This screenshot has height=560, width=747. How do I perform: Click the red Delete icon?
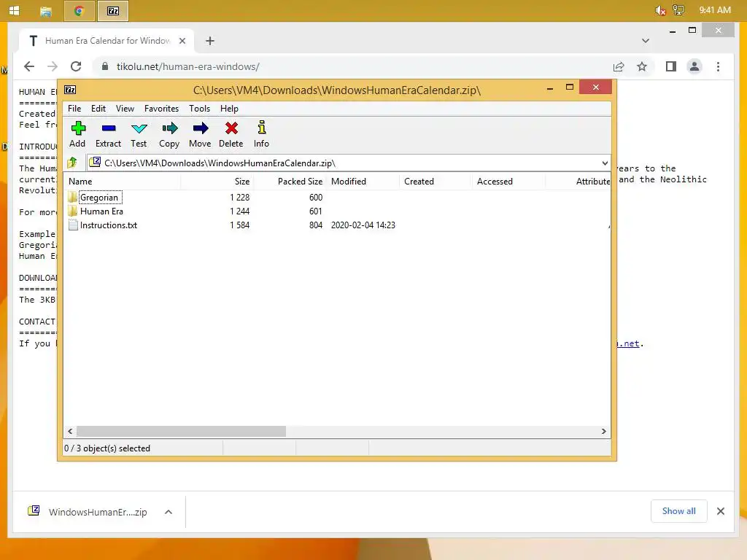[x=231, y=128]
